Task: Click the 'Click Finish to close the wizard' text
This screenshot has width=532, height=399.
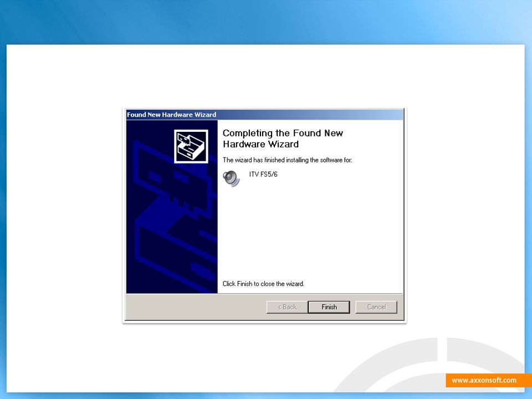Action: [x=263, y=284]
